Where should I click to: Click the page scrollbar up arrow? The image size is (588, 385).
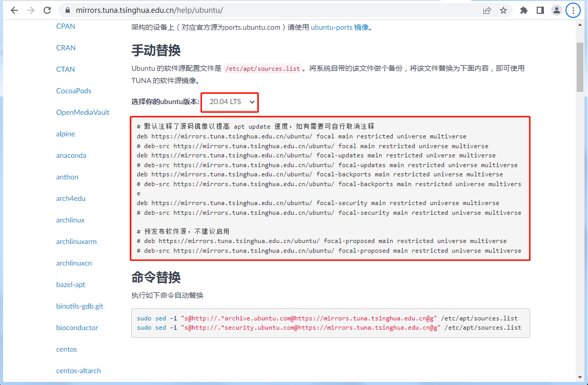click(580, 25)
